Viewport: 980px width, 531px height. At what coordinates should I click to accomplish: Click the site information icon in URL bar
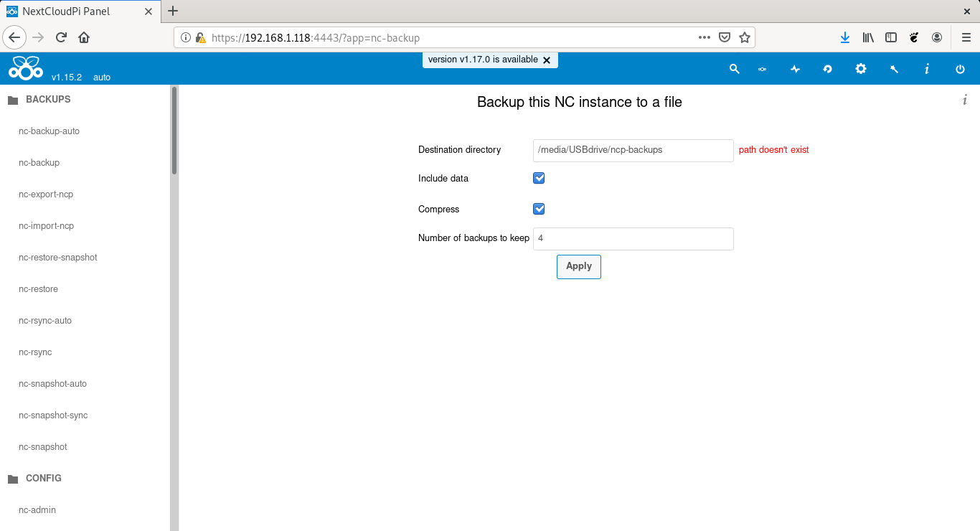186,37
